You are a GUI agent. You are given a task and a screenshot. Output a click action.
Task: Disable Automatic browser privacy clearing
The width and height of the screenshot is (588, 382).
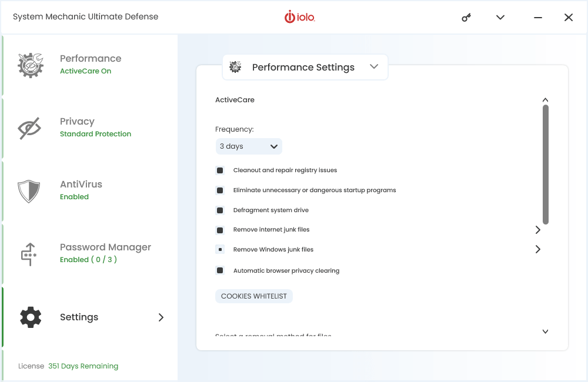click(x=220, y=270)
